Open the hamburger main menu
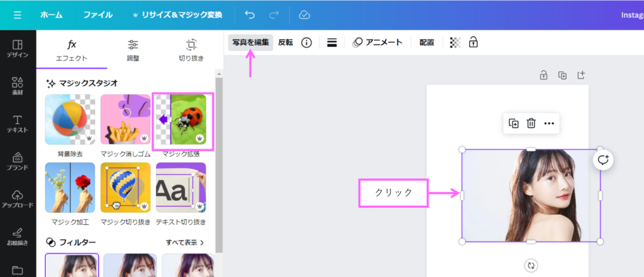 (17, 14)
